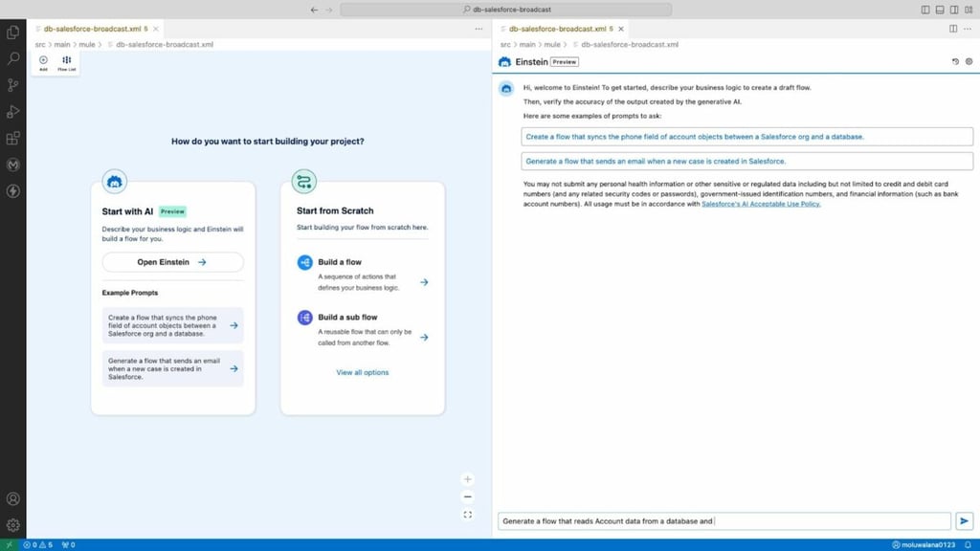
Task: Toggle the secondary side bar layout
Action: (x=954, y=10)
